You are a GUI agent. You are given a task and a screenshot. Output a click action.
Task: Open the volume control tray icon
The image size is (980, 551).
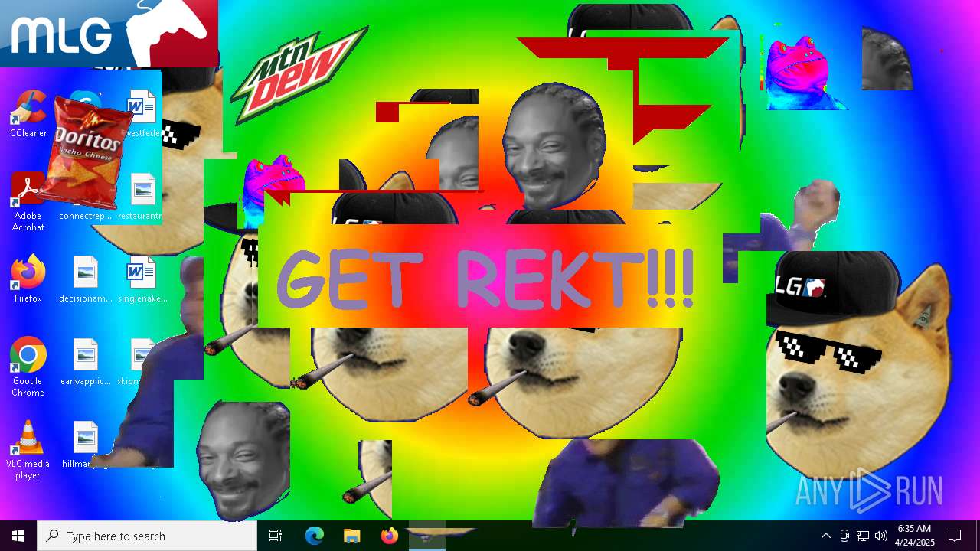pyautogui.click(x=881, y=536)
